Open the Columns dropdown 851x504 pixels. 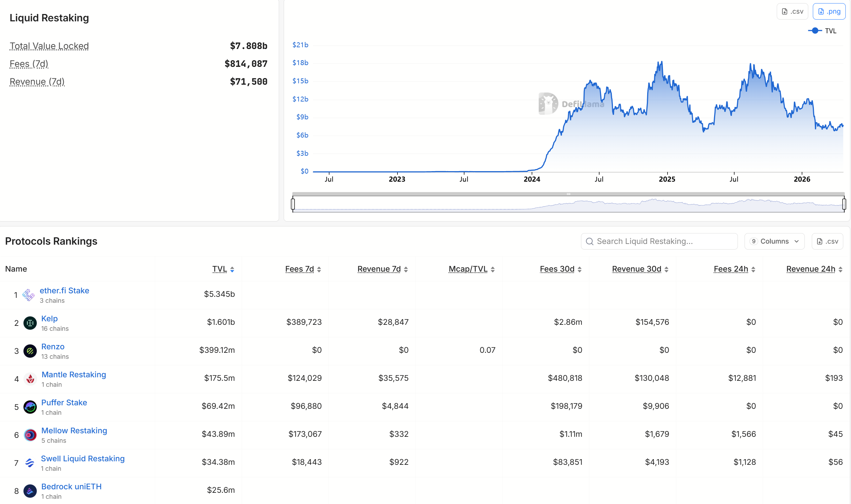774,241
